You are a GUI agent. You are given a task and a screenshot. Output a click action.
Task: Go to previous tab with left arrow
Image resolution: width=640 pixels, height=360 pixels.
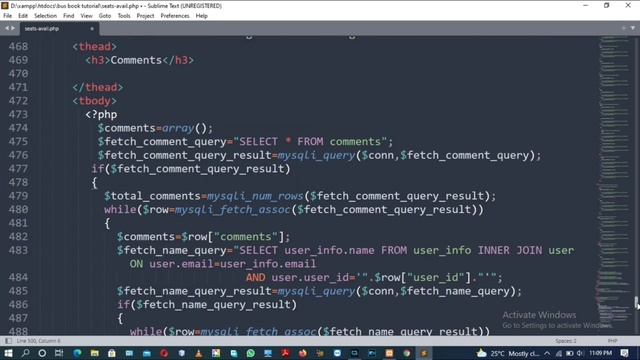point(7,28)
